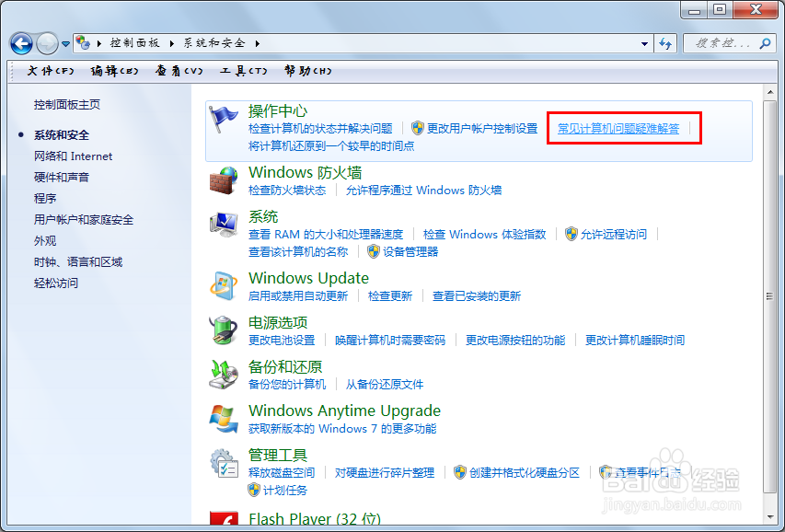The height and width of the screenshot is (532, 785).
Task: Click the vertical scrollbar up arrow
Action: [770, 92]
